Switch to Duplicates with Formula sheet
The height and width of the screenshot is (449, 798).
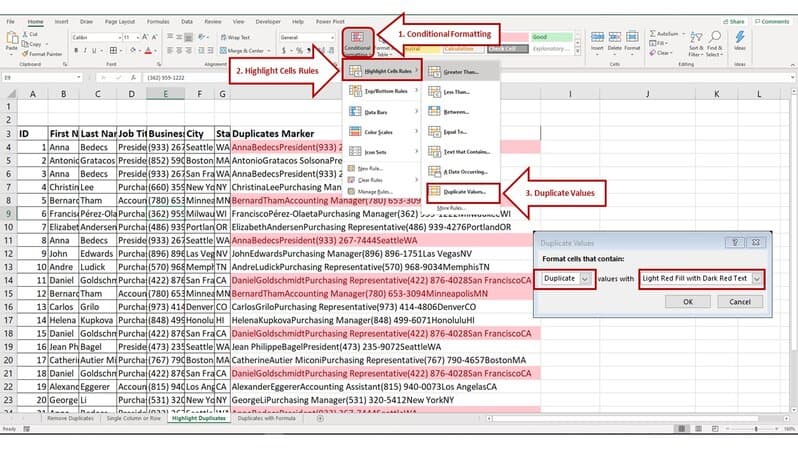(x=267, y=418)
